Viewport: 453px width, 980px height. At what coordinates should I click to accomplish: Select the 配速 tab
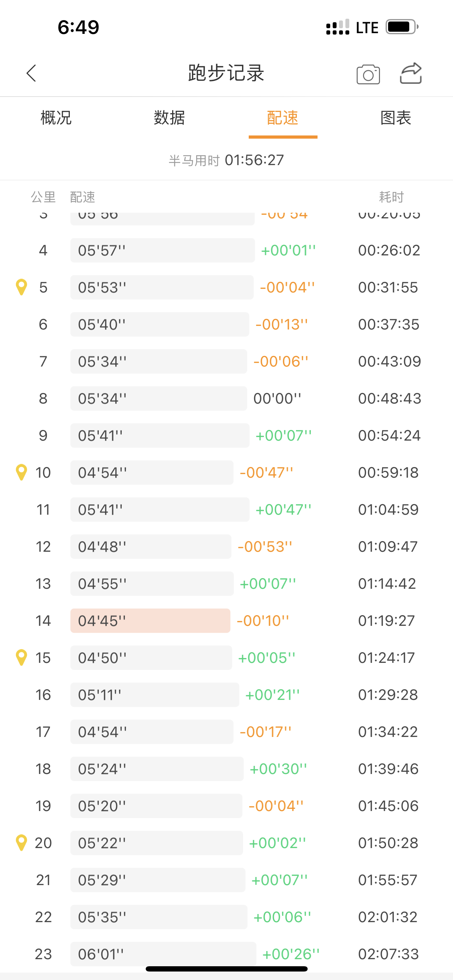(283, 117)
